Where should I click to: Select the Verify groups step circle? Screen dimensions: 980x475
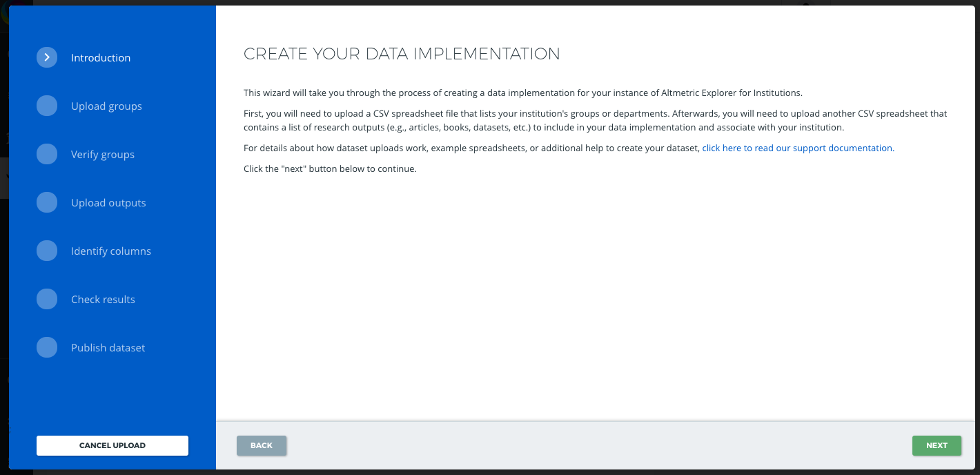coord(47,154)
